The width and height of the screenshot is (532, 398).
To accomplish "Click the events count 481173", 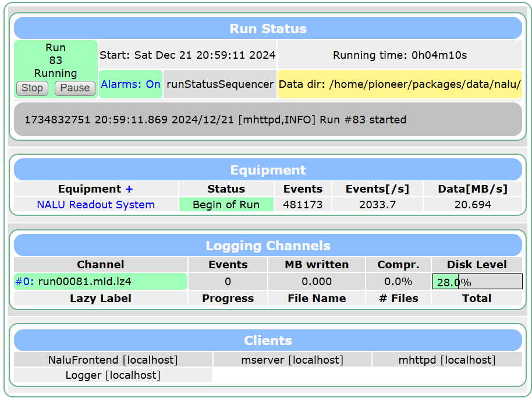I will click(303, 205).
